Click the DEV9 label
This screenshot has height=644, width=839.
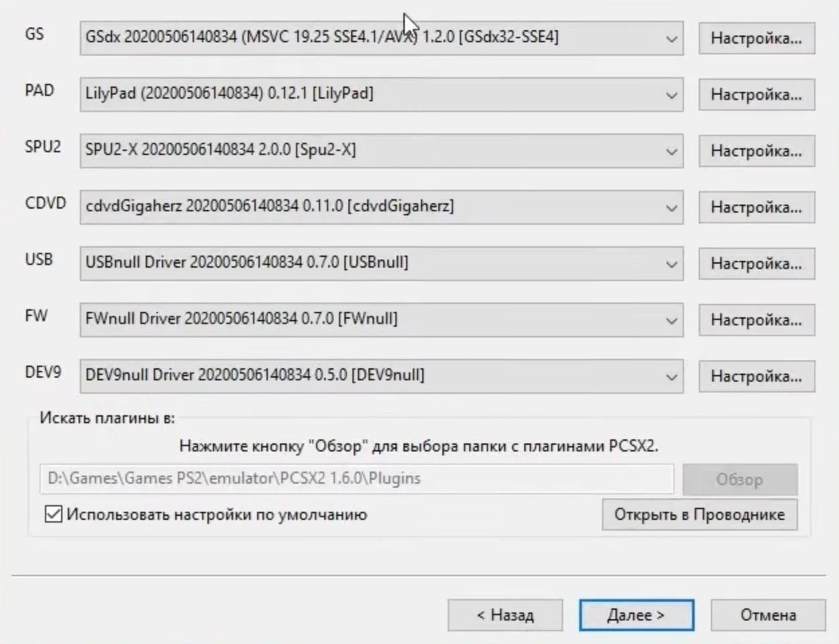(43, 372)
